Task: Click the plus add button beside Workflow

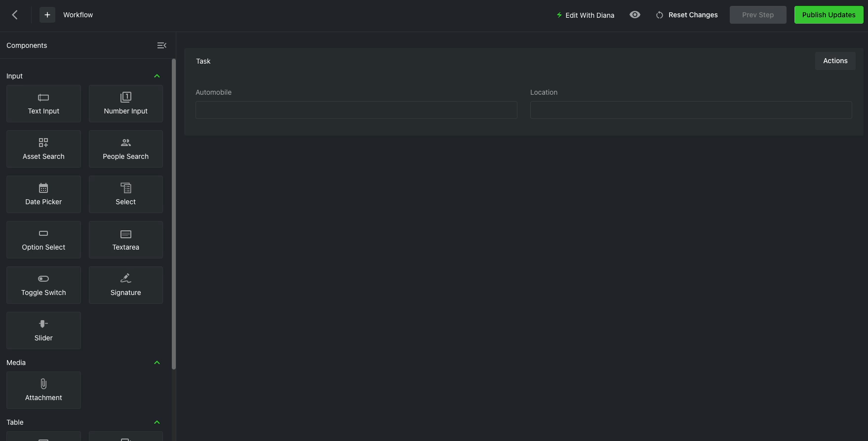Action: tap(47, 15)
